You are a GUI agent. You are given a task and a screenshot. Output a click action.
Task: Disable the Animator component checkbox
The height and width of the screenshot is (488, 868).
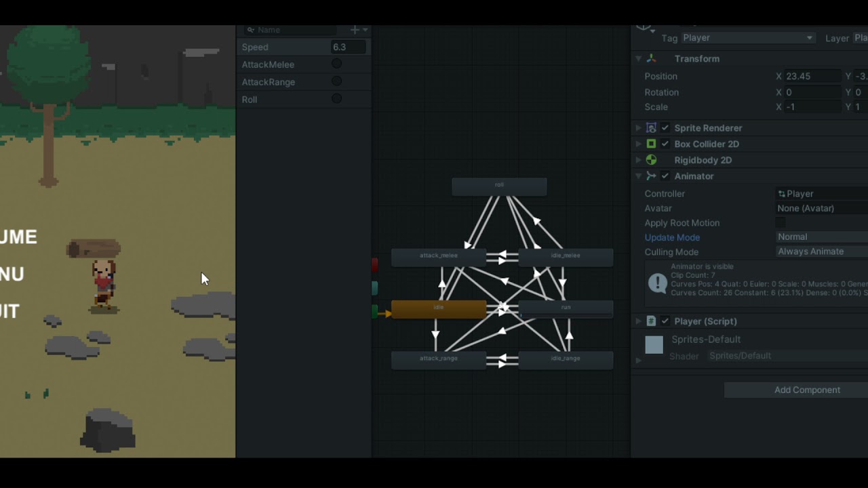pos(665,176)
